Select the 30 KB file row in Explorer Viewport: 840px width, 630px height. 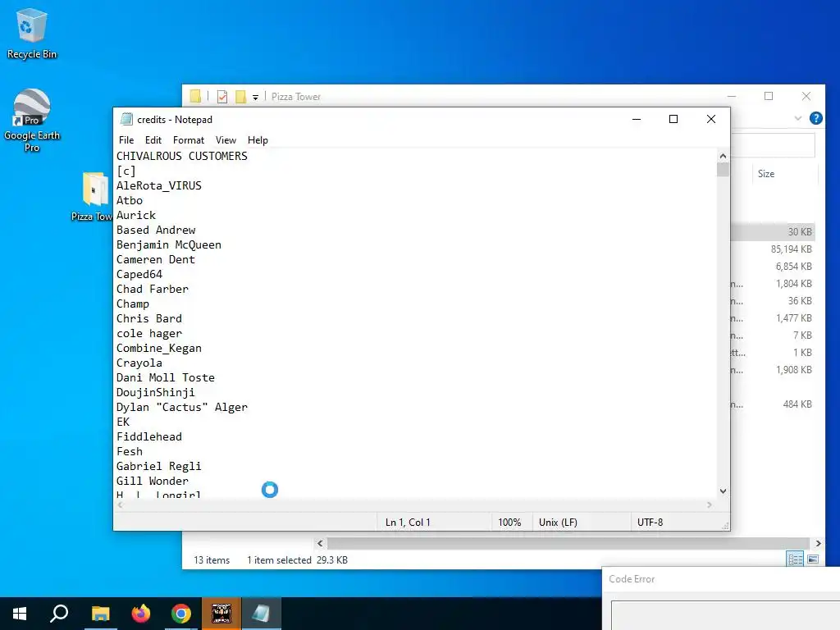click(773, 232)
